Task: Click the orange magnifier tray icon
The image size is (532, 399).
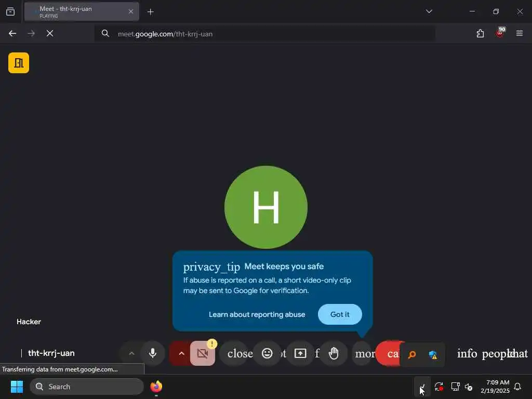Action: point(412,355)
